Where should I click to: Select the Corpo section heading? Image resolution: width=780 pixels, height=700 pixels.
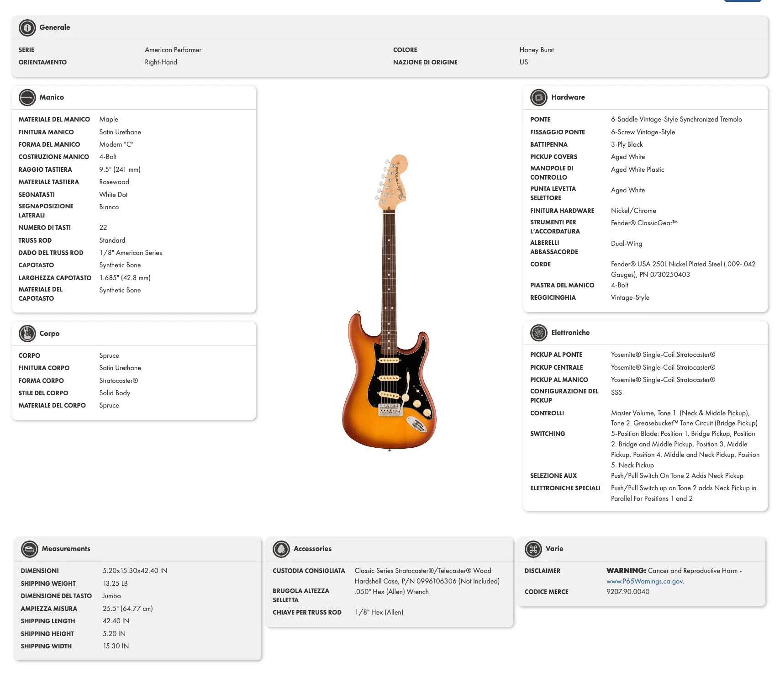pyautogui.click(x=49, y=334)
